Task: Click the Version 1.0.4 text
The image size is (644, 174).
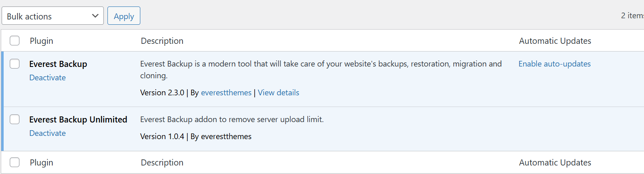Action: coord(162,136)
